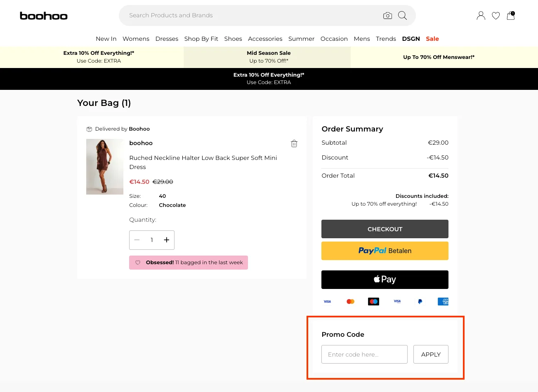538x392 pixels.
Task: Open the wishlist heart icon
Action: [x=496, y=16]
